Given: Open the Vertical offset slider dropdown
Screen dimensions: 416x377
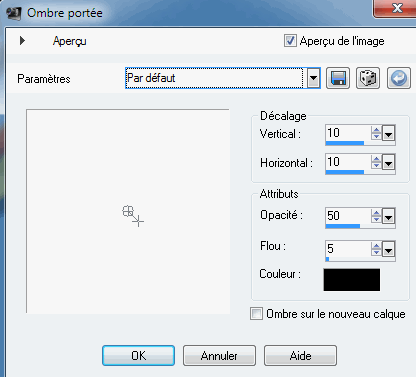Looking at the screenshot, I should (x=389, y=134).
